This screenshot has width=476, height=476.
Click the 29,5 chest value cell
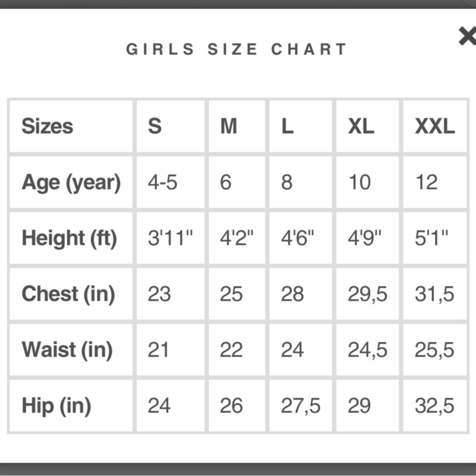coord(367,294)
